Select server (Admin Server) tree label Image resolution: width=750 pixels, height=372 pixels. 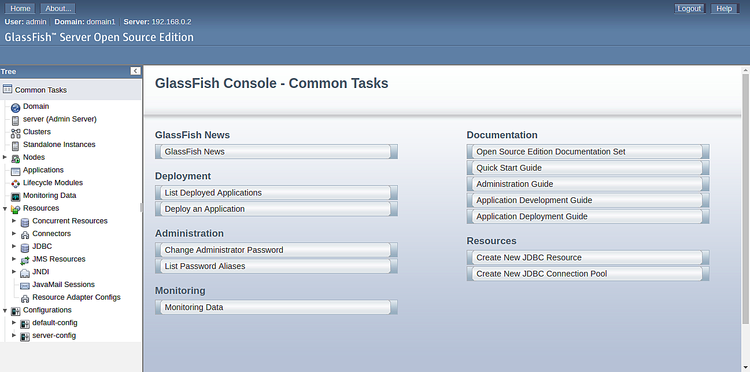[60, 119]
